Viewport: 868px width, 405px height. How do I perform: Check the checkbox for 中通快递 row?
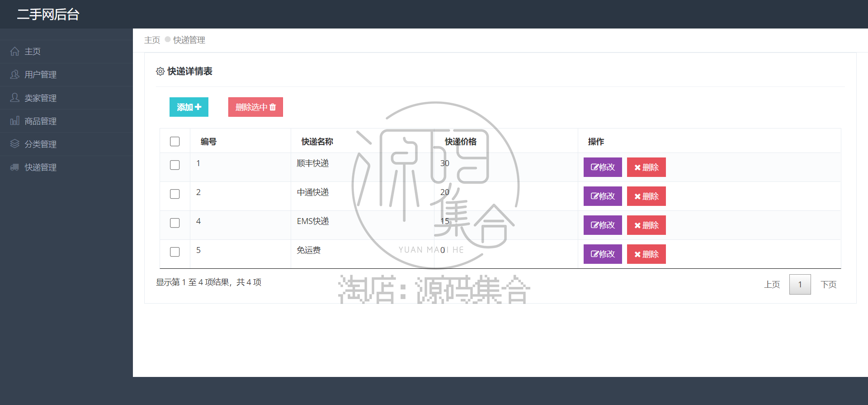pyautogui.click(x=175, y=194)
